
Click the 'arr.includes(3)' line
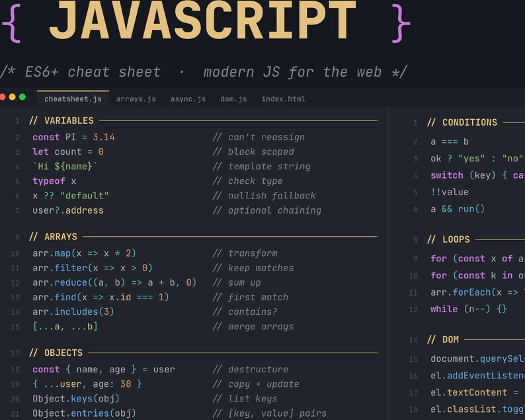pos(73,312)
